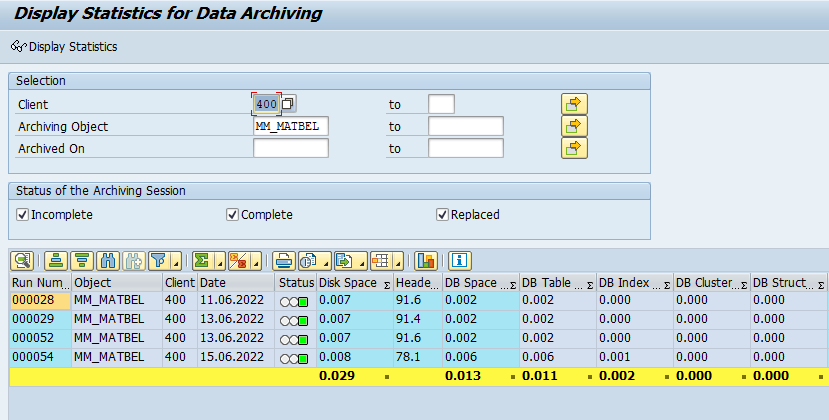
Task: Expand the Views dropdown arrow
Action: (x=326, y=261)
